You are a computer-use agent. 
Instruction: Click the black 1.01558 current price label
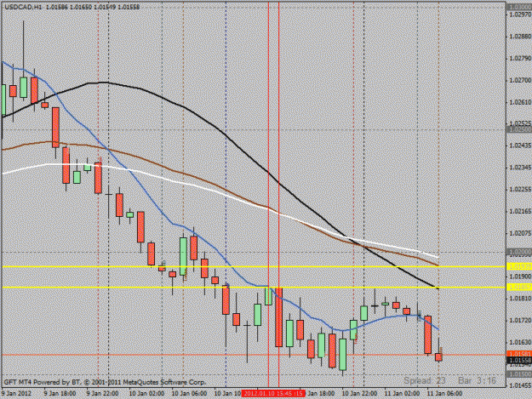pyautogui.click(x=519, y=361)
